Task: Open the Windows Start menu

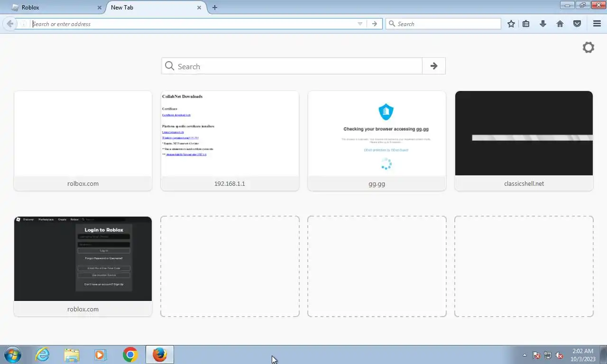Action: tap(13, 355)
